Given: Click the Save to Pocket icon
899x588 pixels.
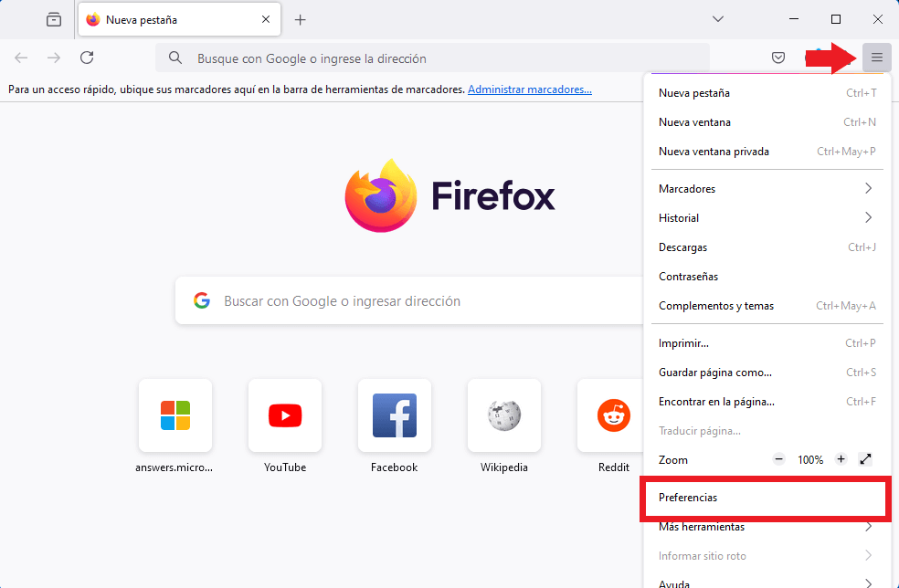Looking at the screenshot, I should pos(778,58).
